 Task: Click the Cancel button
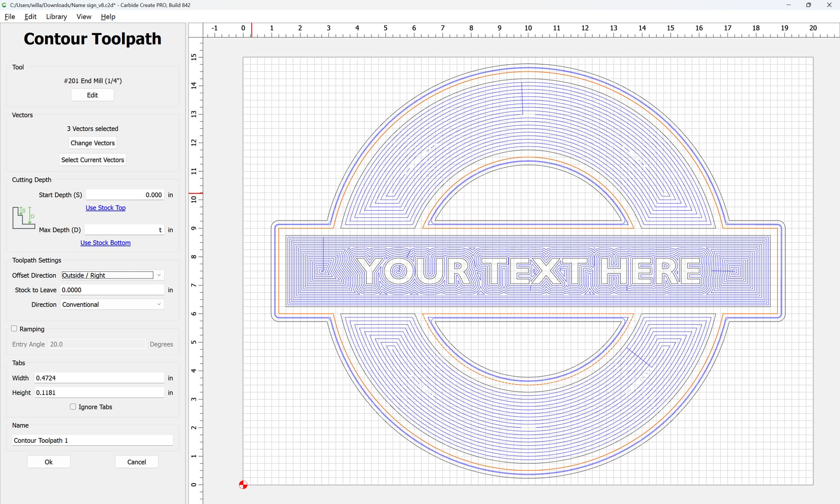(136, 462)
